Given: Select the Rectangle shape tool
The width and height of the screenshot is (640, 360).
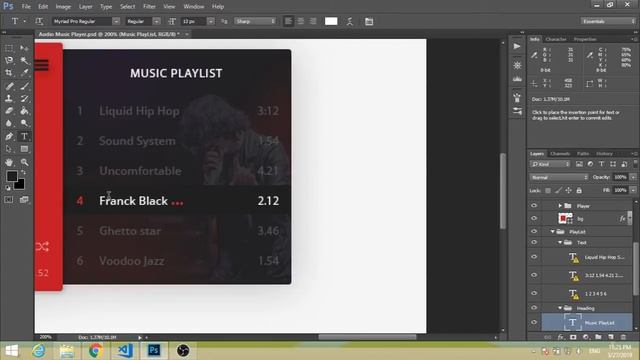Looking at the screenshot, I should [x=24, y=149].
